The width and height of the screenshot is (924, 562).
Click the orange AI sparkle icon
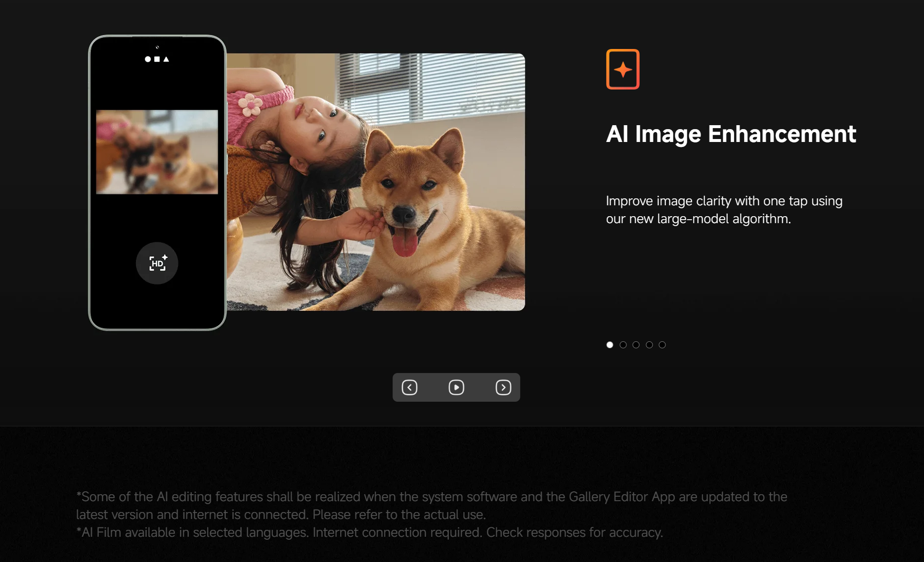(x=623, y=69)
